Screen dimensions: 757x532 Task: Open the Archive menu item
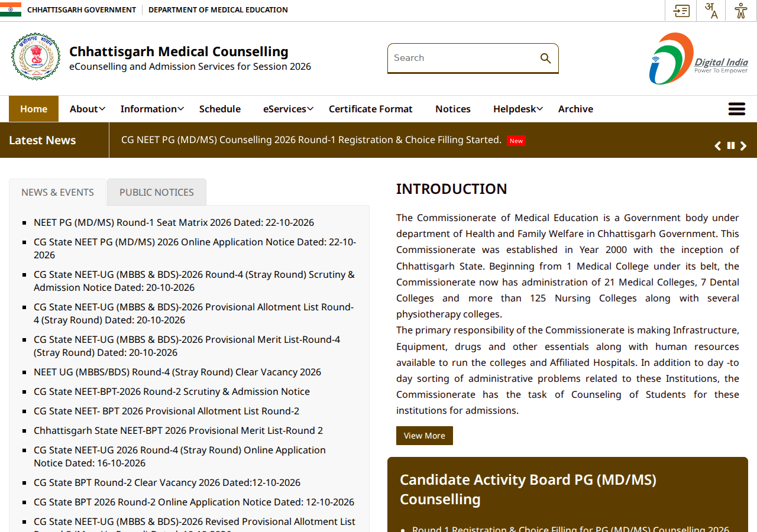[575, 109]
